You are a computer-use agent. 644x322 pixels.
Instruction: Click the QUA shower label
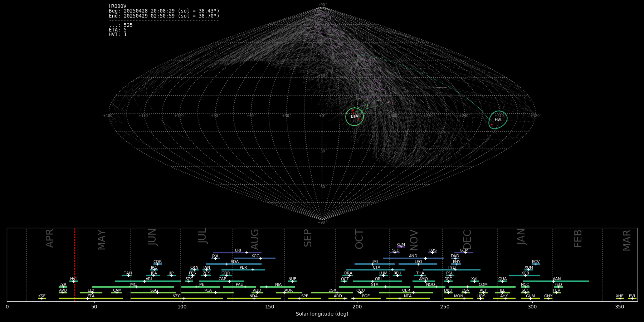point(502,279)
